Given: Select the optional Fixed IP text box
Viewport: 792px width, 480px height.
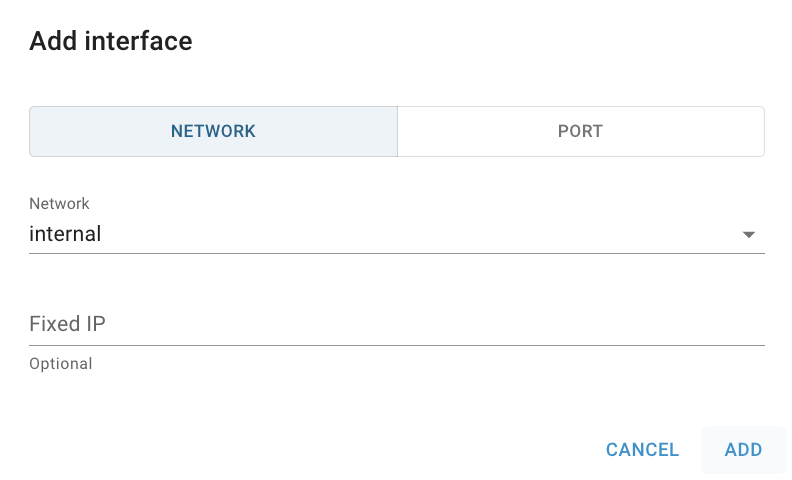Looking at the screenshot, I should 396,324.
